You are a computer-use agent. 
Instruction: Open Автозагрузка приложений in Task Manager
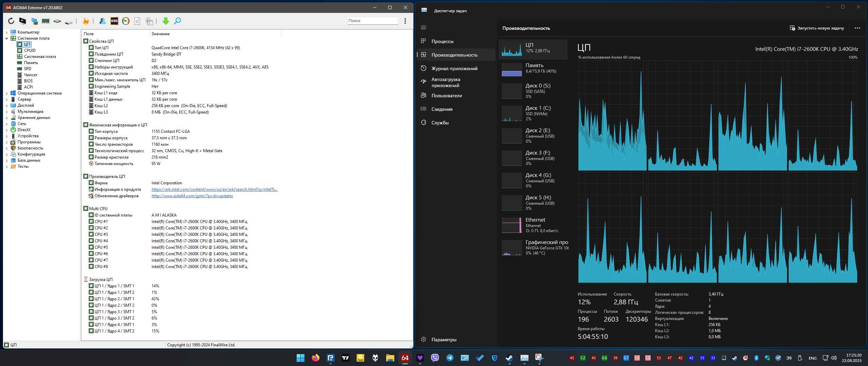click(456, 82)
